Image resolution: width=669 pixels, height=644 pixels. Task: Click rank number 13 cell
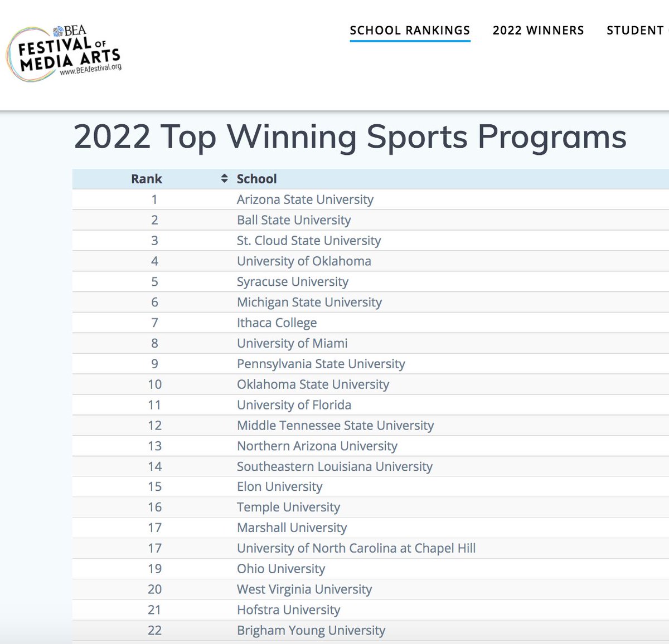[154, 446]
